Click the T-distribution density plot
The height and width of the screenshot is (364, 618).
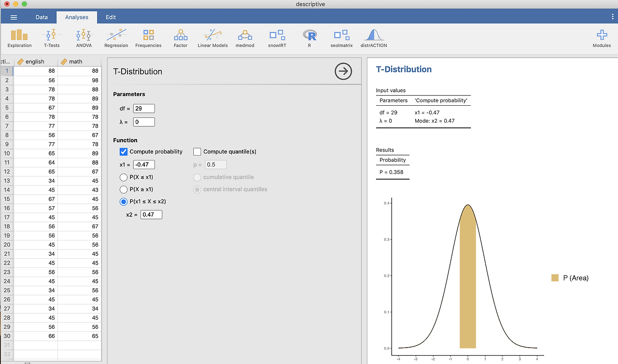pyautogui.click(x=467, y=280)
